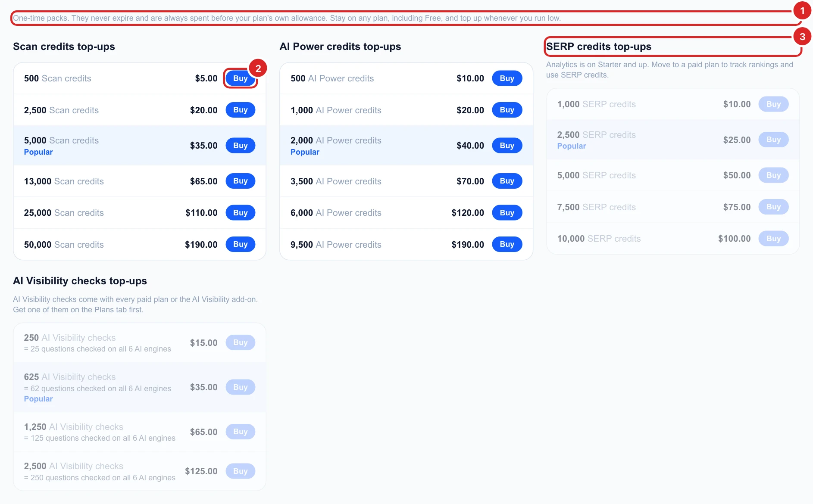Click the "10,000 SERP credits" row label

[x=599, y=239]
